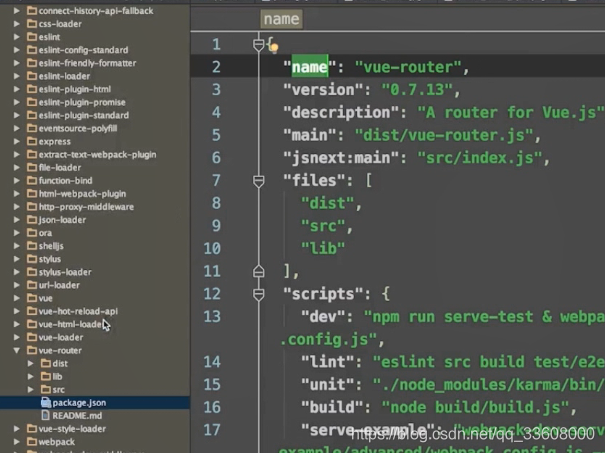The width and height of the screenshot is (605, 453).
Task: Click the eslint-plugin-html folder icon
Action: pyautogui.click(x=32, y=89)
